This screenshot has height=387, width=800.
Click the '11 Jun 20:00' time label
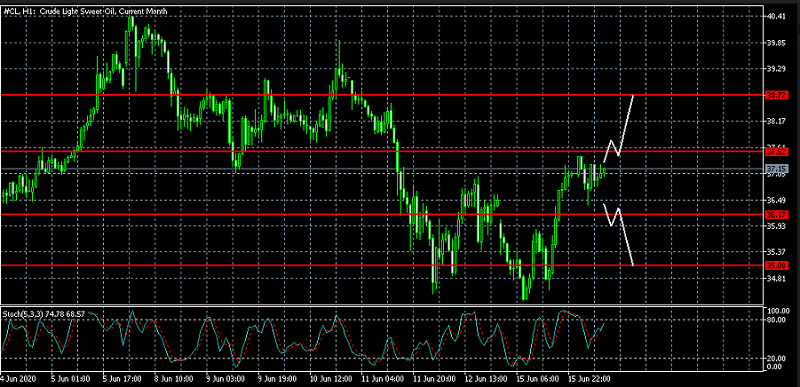click(435, 379)
